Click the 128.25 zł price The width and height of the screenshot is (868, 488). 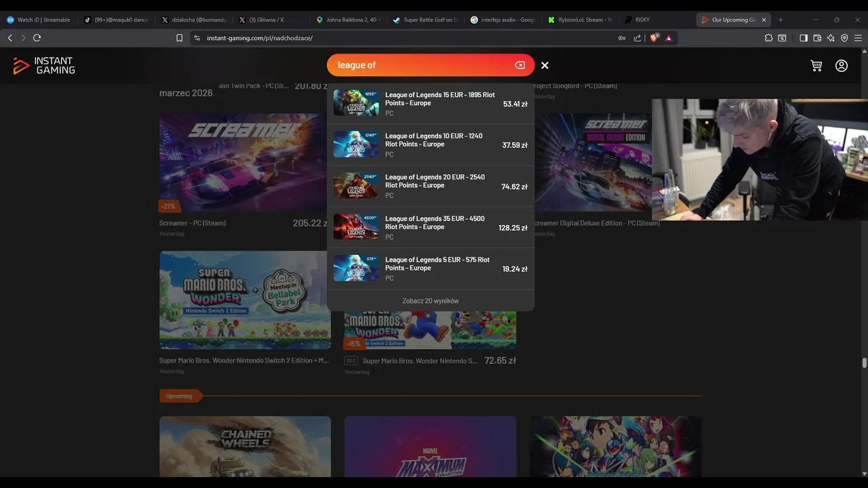pyautogui.click(x=513, y=228)
